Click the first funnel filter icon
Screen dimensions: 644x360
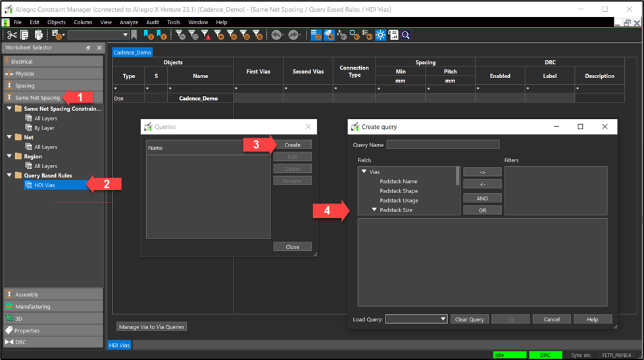click(x=180, y=35)
